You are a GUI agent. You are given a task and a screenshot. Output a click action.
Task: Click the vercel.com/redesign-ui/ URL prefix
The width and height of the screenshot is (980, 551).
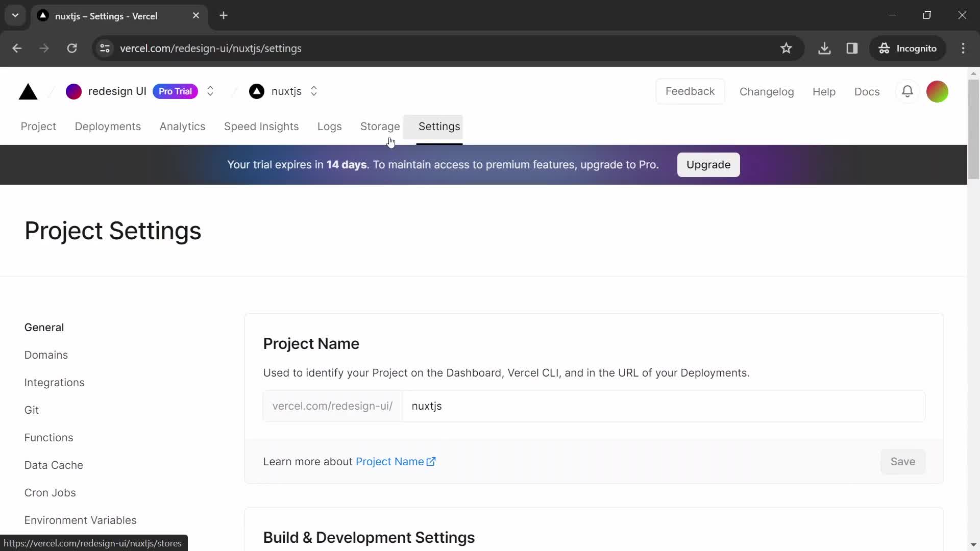tap(332, 406)
